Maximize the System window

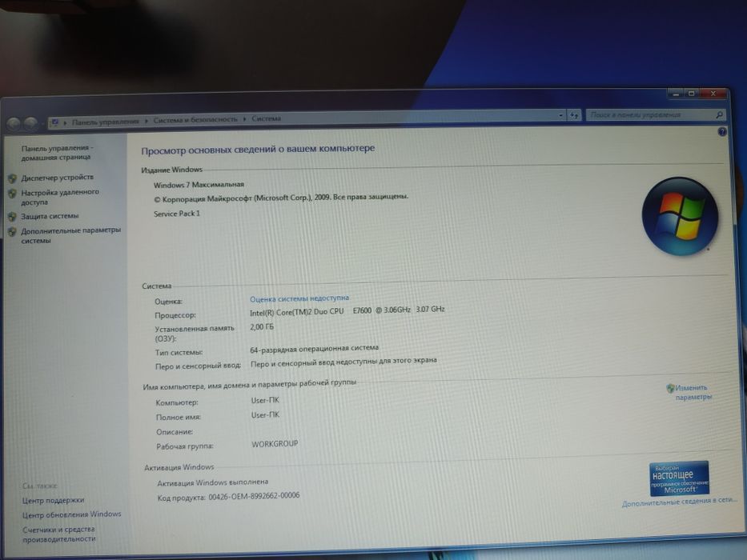[x=691, y=94]
